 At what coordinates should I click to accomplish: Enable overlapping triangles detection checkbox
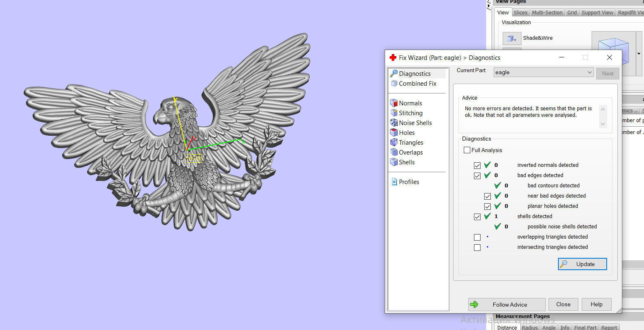pos(477,237)
